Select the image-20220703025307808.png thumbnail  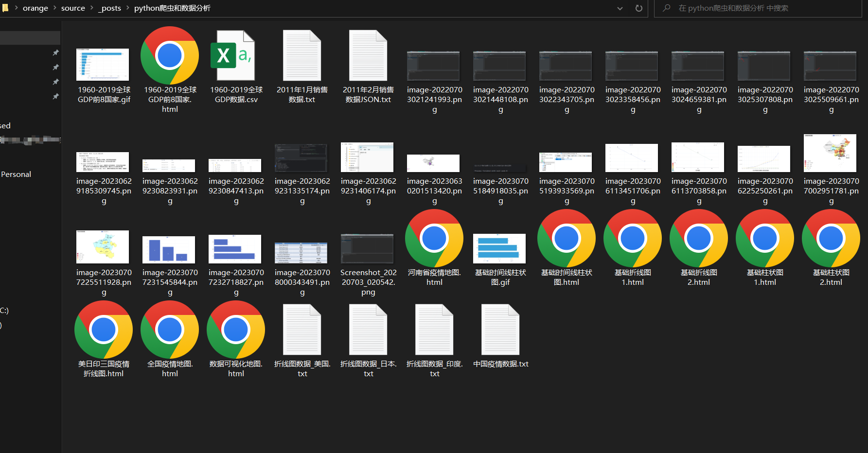(764, 66)
